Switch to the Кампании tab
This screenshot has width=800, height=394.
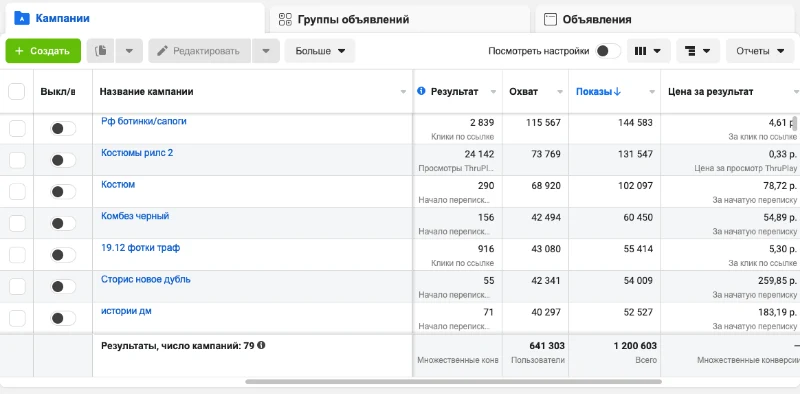tap(135, 19)
